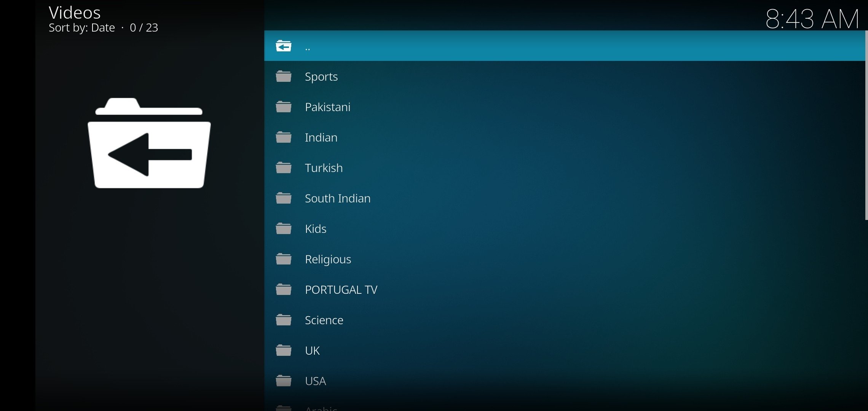
Task: Open the UK folder label
Action: coord(312,350)
